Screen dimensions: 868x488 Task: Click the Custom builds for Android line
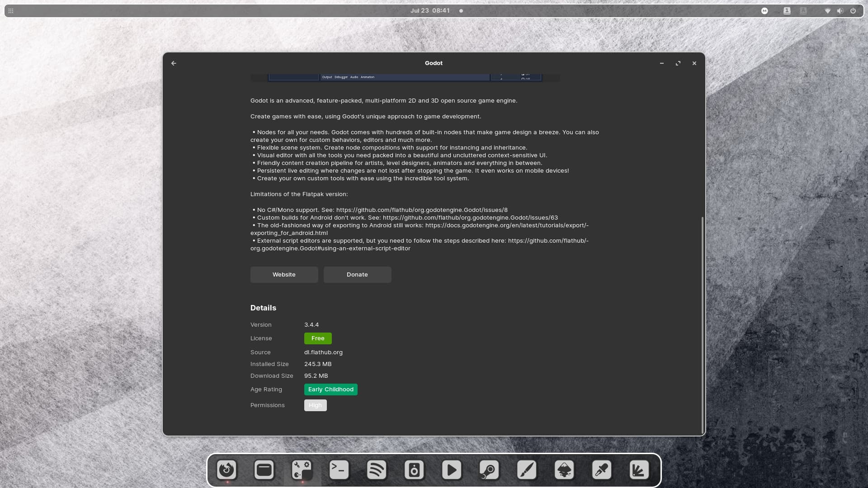405,218
